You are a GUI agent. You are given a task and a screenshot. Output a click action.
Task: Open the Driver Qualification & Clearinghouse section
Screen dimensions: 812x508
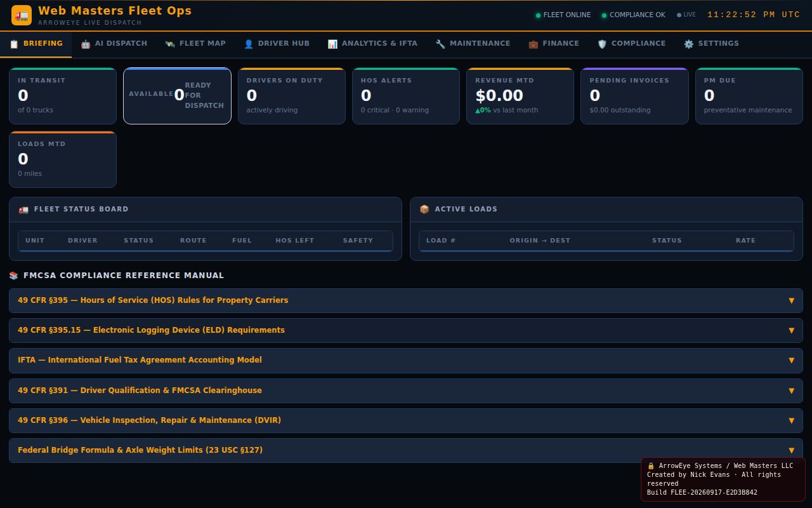point(406,391)
